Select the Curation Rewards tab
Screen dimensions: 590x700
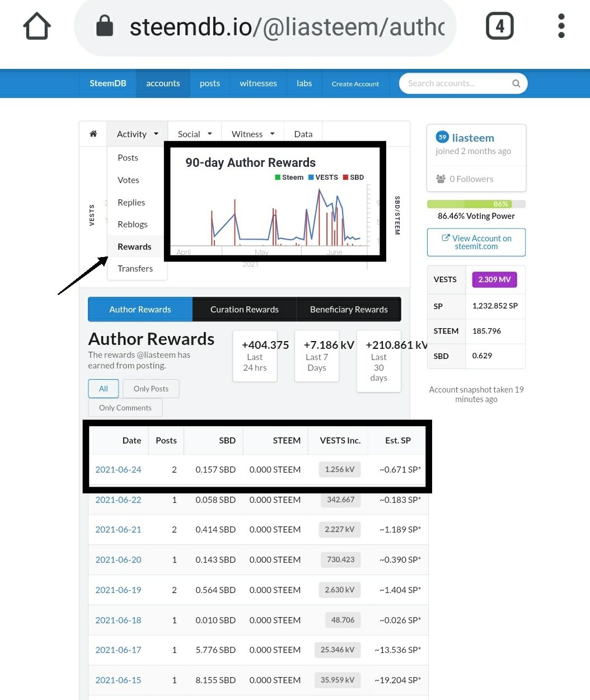[244, 309]
